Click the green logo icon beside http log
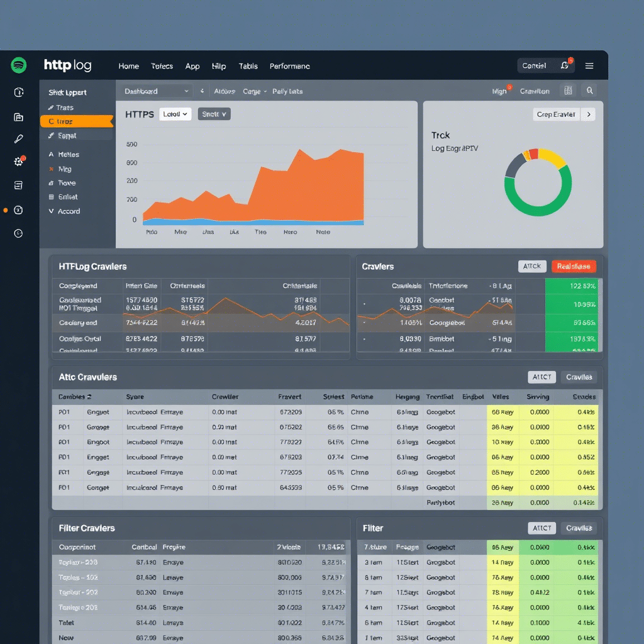Viewport: 644px width, 644px height. tap(19, 65)
